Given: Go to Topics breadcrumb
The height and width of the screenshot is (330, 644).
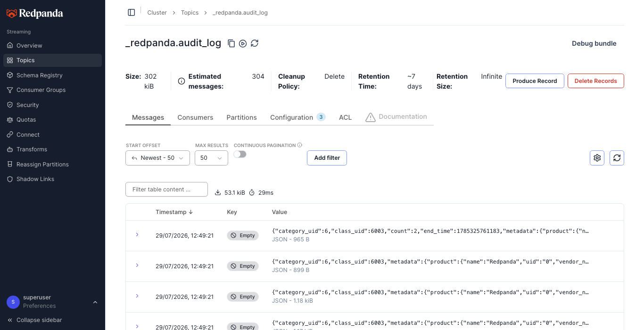Looking at the screenshot, I should pyautogui.click(x=190, y=13).
